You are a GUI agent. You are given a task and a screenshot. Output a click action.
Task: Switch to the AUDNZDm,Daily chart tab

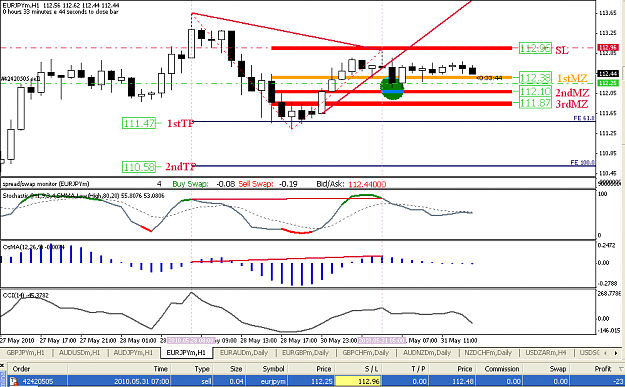(x=427, y=353)
